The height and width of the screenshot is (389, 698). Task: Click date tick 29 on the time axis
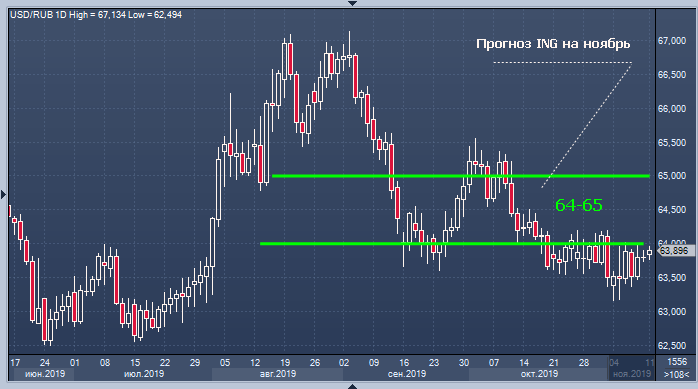195,363
